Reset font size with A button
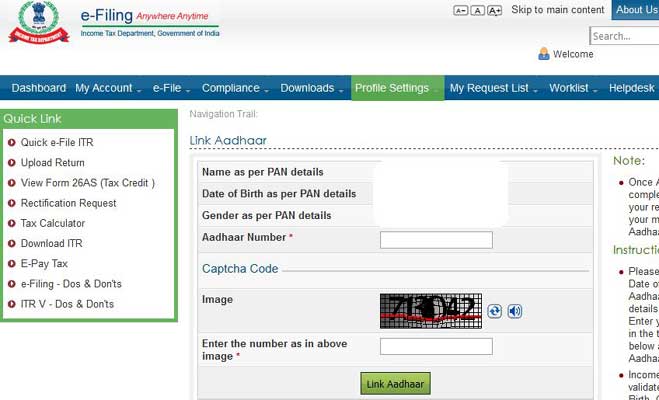The image size is (659, 400). click(x=477, y=10)
